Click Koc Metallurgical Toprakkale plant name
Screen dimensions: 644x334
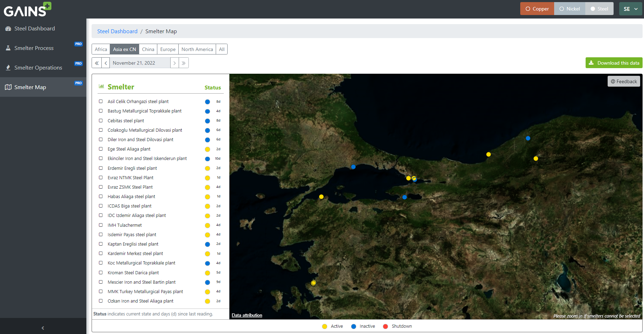click(x=141, y=263)
